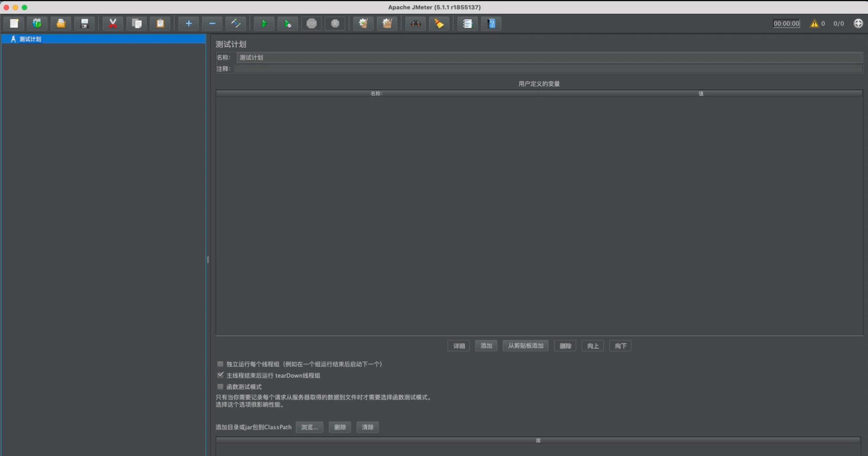The height and width of the screenshot is (456, 868).
Task: Click Start no pauses icon
Action: point(288,24)
